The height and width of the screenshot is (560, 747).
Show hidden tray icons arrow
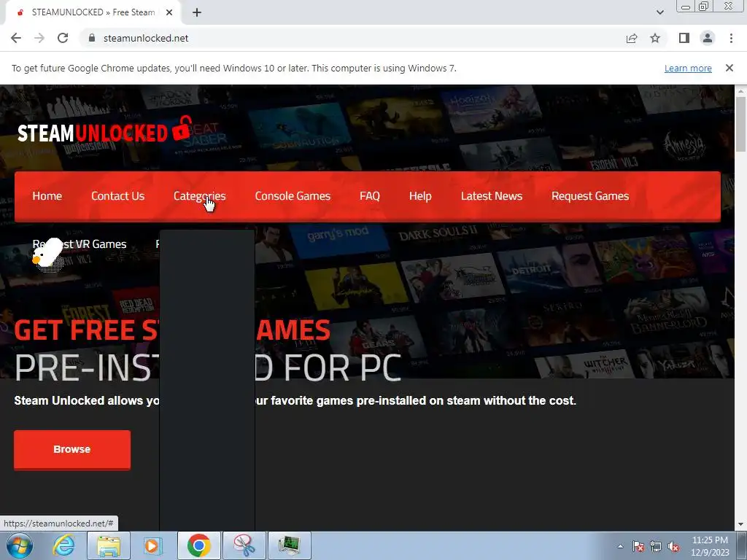click(620, 546)
